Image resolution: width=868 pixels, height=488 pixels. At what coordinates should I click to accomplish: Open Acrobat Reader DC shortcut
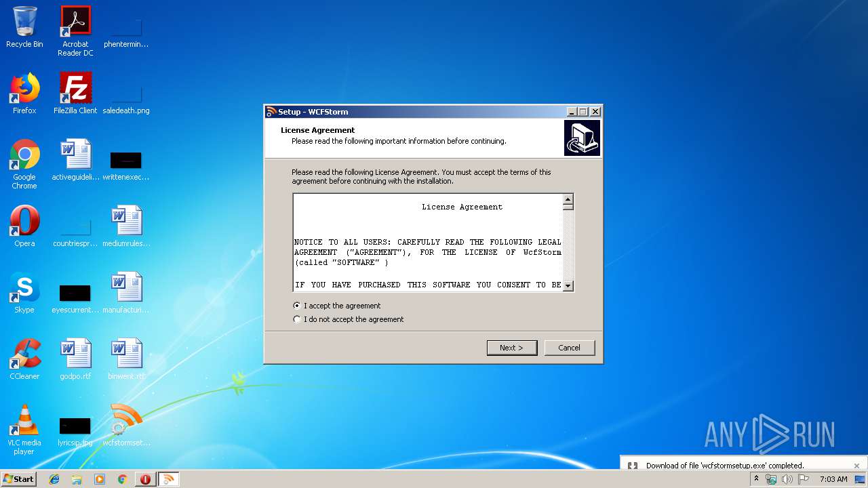tap(75, 32)
